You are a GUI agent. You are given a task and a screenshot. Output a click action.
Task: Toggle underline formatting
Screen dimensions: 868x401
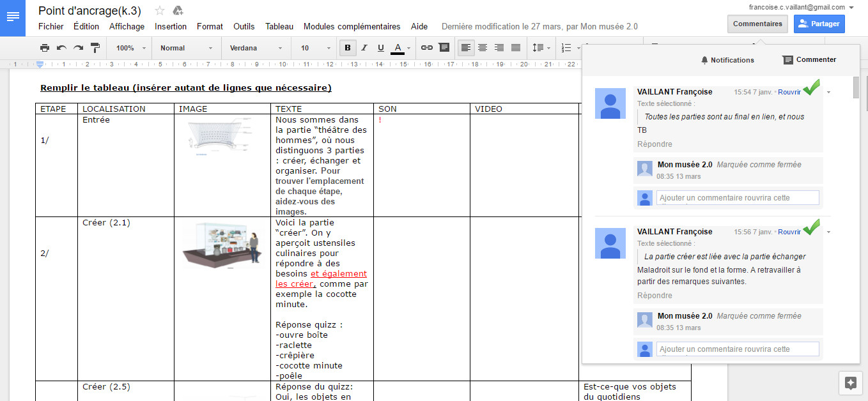[381, 48]
